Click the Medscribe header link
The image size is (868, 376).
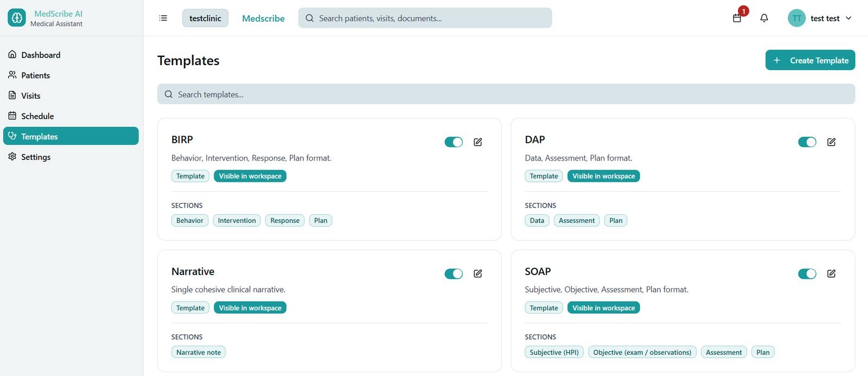coord(263,18)
